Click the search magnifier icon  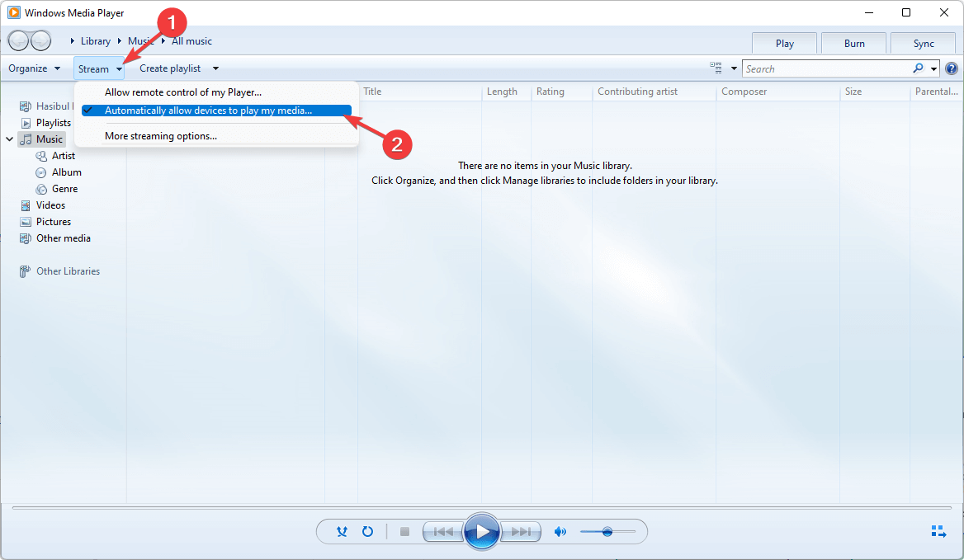click(x=918, y=68)
